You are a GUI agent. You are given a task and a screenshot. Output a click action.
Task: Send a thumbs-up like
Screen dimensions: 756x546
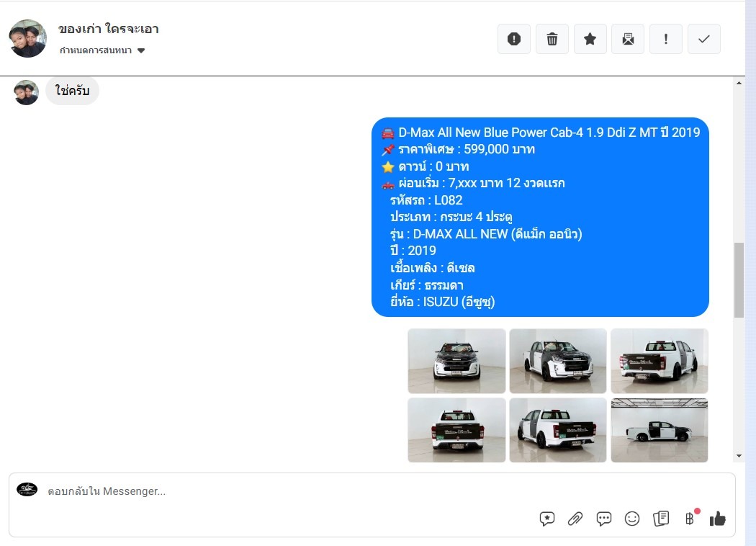click(717, 519)
